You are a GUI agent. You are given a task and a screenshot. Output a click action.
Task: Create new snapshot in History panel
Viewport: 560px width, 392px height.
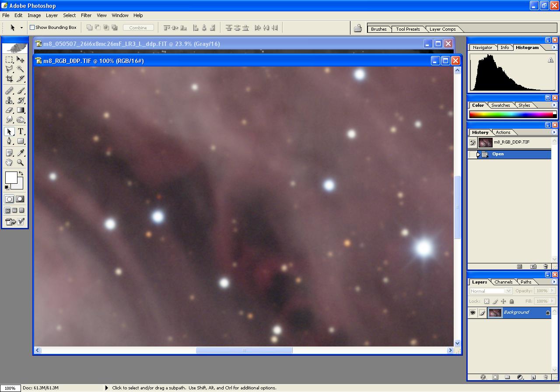(533, 266)
